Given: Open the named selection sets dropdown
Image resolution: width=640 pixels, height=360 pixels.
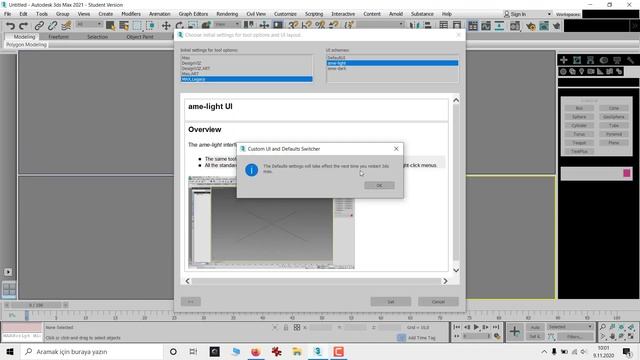Looking at the screenshot, I should click(380, 24).
